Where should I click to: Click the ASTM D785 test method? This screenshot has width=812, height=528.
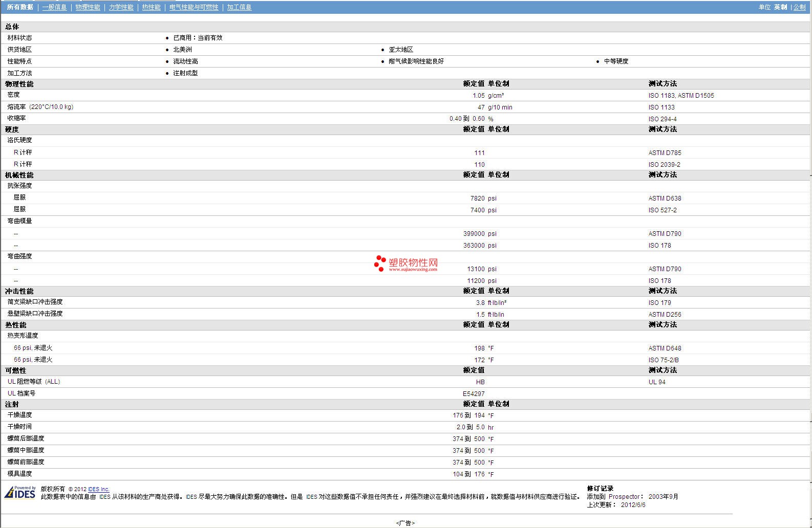(x=665, y=153)
